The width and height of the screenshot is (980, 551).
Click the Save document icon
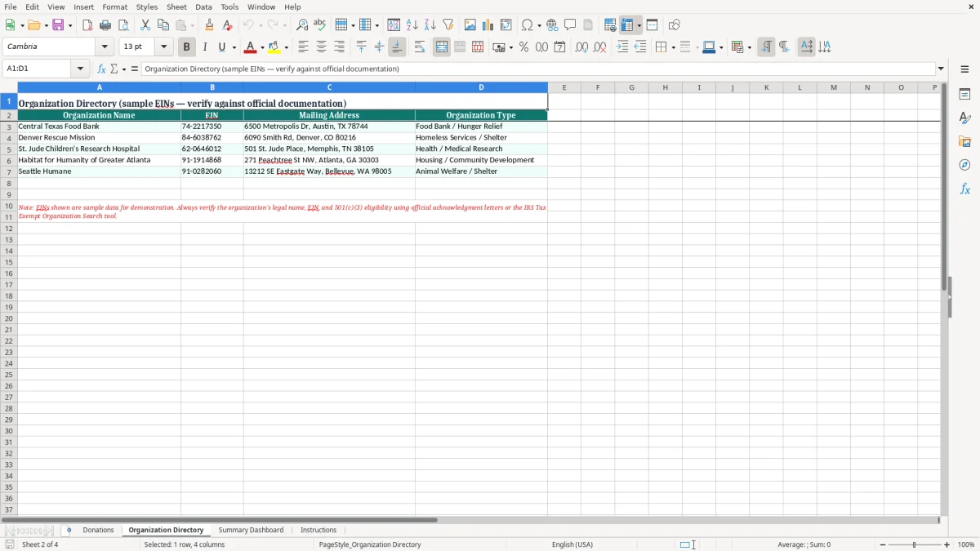click(x=58, y=25)
